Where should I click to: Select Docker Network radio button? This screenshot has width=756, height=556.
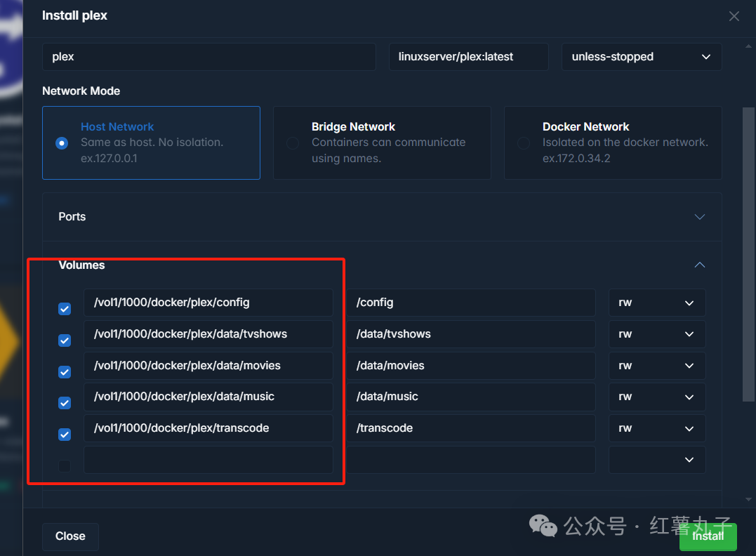click(x=524, y=143)
